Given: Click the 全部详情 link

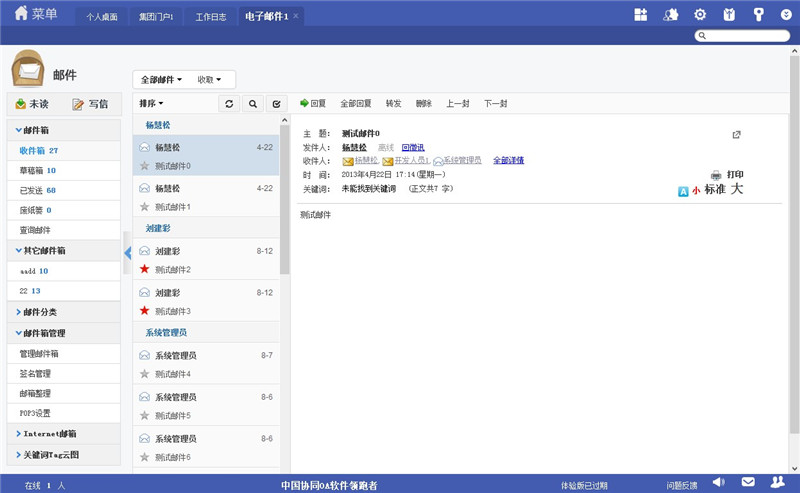Looking at the screenshot, I should pos(508,160).
